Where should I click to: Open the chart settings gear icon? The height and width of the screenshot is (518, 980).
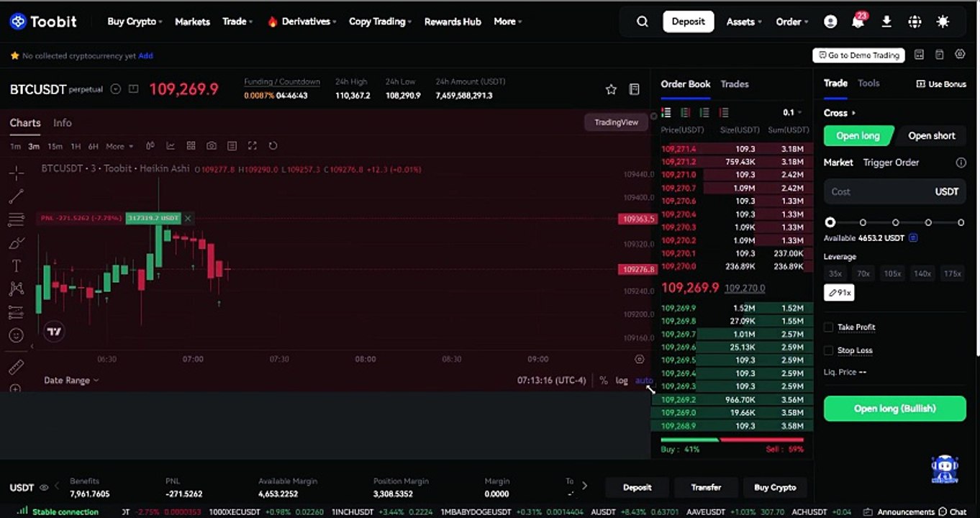(x=640, y=359)
